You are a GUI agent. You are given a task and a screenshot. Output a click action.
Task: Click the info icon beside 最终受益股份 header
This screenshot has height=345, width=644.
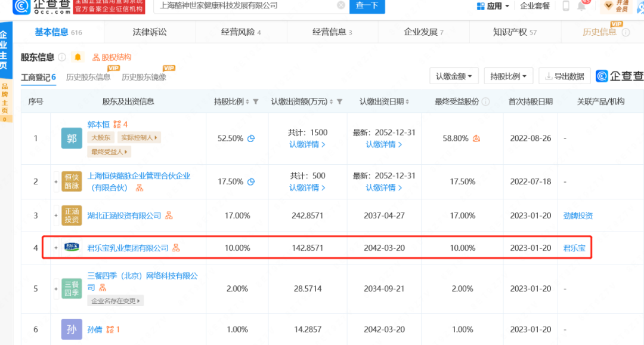[487, 102]
